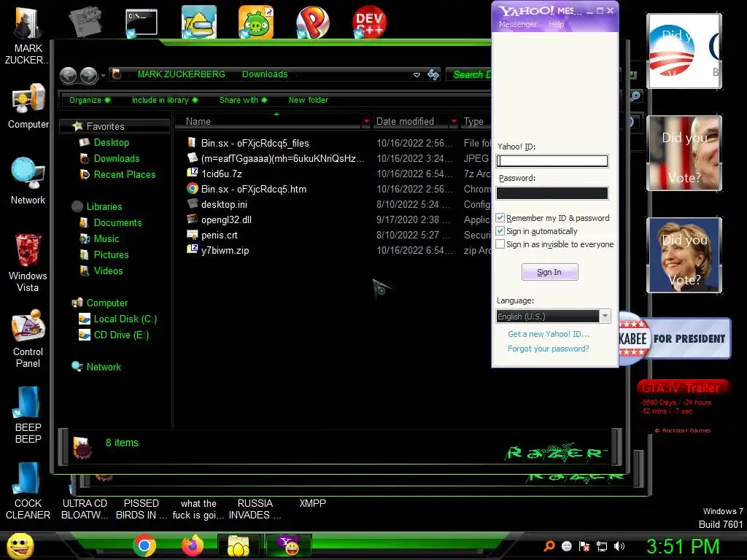
Task: Toggle Remember my ID & password checkbox
Action: pyautogui.click(x=500, y=217)
